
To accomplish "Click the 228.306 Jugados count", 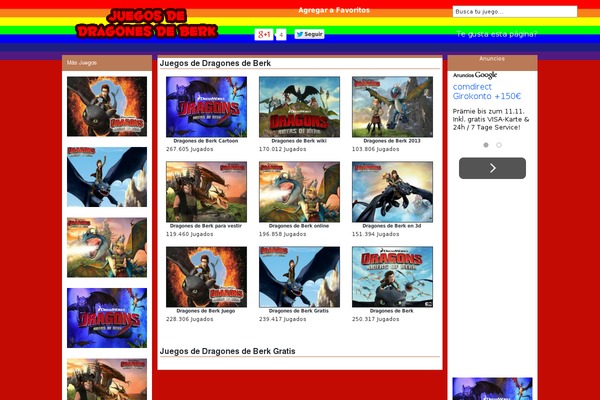I will 189,319.
